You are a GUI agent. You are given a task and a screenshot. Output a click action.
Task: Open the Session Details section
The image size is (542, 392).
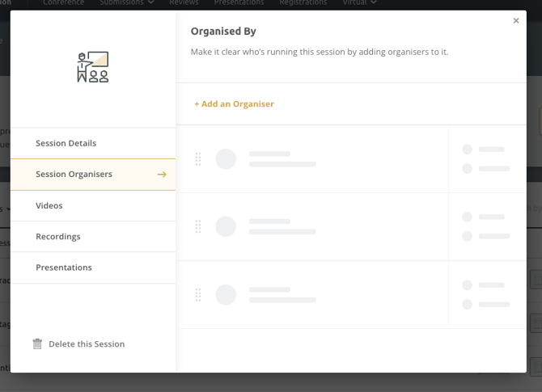pyautogui.click(x=66, y=143)
